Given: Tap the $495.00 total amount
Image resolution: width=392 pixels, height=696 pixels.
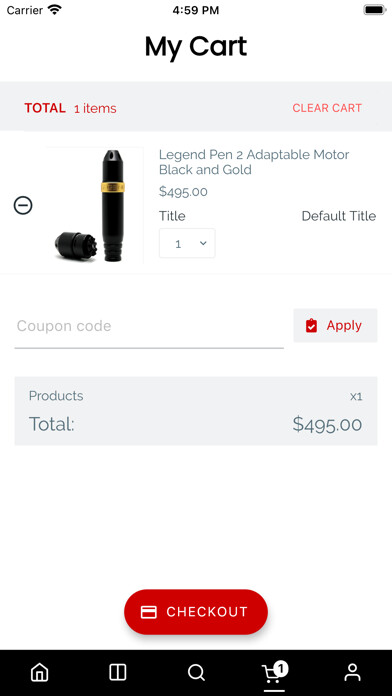Looking at the screenshot, I should click(x=327, y=425).
